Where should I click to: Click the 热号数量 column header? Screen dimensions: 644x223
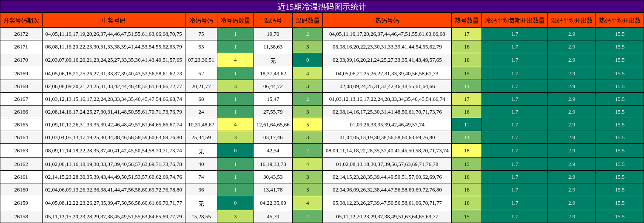tap(467, 20)
